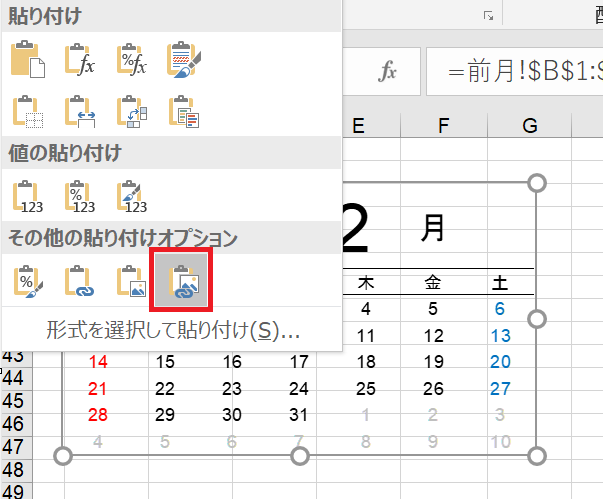This screenshot has height=499, width=603.
Task: Select paste Formulas and Number Formatting icon
Action: 131,62
